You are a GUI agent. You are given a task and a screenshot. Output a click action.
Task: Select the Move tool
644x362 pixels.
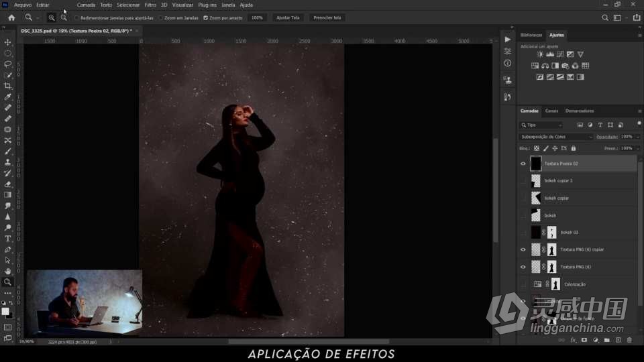click(7, 42)
